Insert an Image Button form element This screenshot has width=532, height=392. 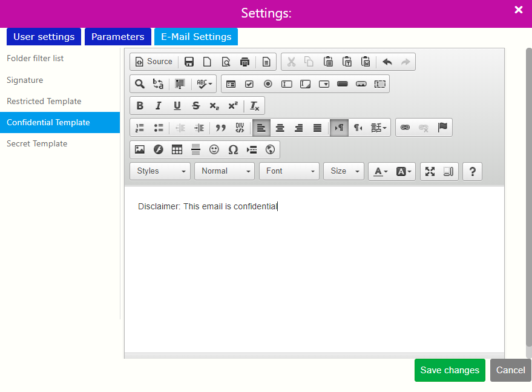(x=361, y=83)
